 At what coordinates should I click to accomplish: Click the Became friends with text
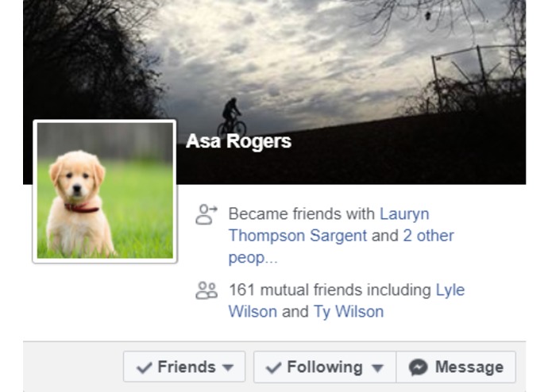[x=302, y=214]
